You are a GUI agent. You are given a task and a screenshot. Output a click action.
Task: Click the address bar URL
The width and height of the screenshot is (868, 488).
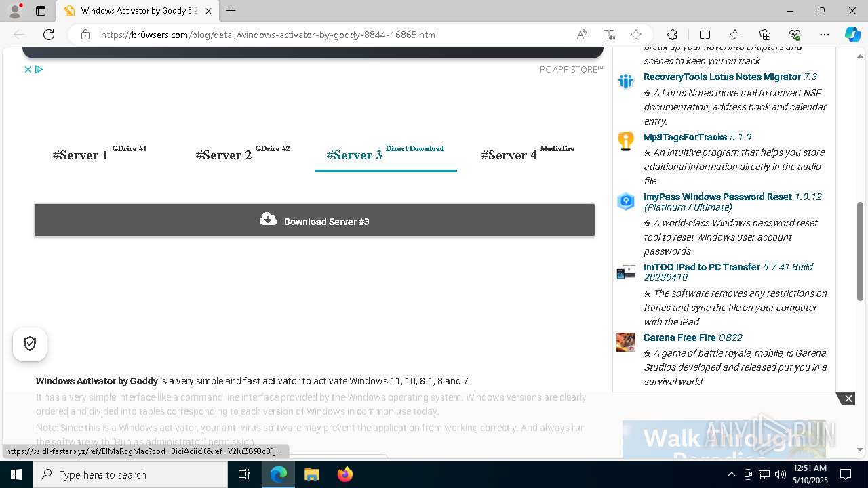coord(269,35)
